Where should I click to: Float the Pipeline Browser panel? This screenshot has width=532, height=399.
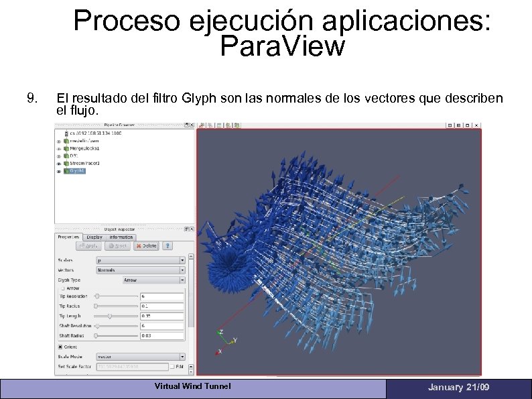[187, 125]
